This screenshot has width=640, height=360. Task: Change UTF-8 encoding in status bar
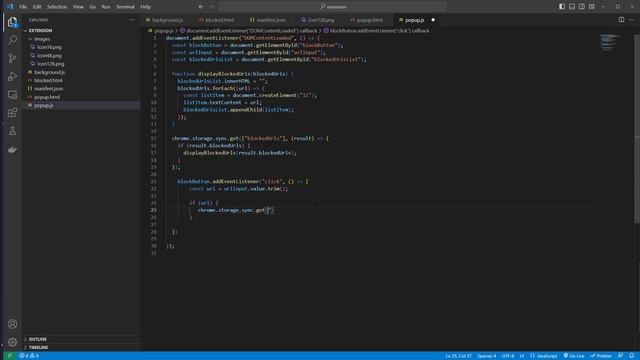tap(508, 356)
